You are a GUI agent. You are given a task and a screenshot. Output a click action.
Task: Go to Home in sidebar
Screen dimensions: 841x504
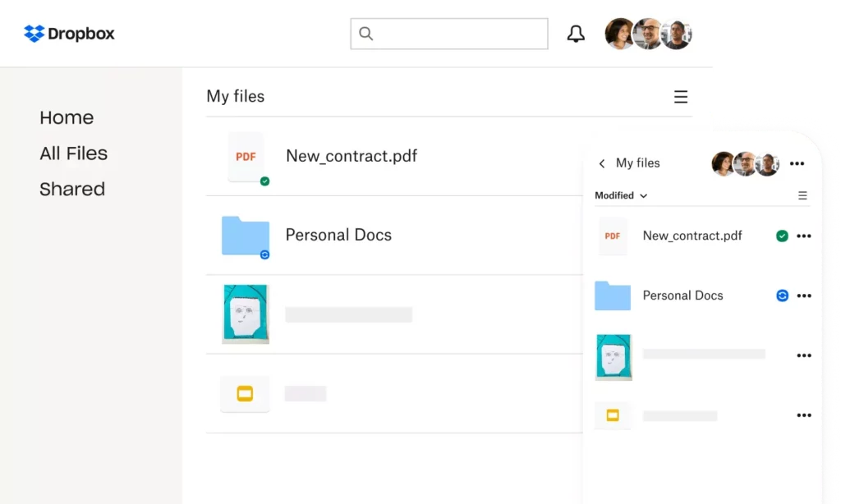[67, 117]
